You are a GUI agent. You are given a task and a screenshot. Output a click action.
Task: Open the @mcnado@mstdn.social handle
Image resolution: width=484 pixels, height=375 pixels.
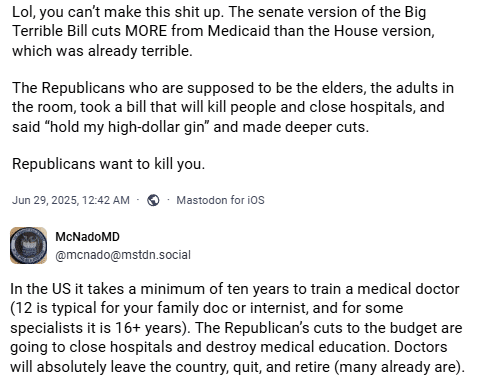click(123, 255)
